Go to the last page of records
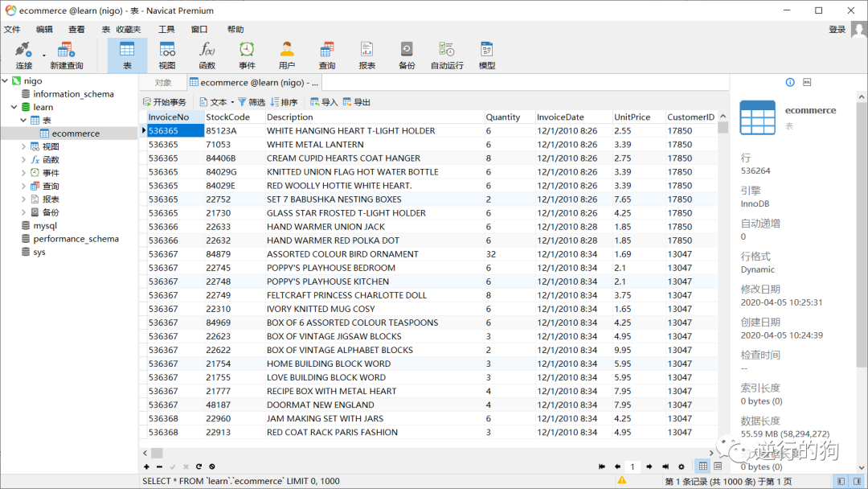 [x=665, y=466]
